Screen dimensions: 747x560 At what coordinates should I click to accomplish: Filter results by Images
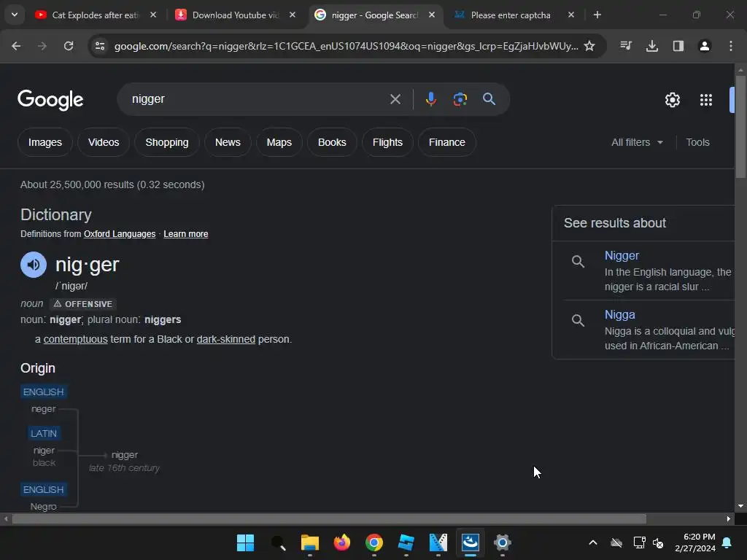[x=44, y=142]
